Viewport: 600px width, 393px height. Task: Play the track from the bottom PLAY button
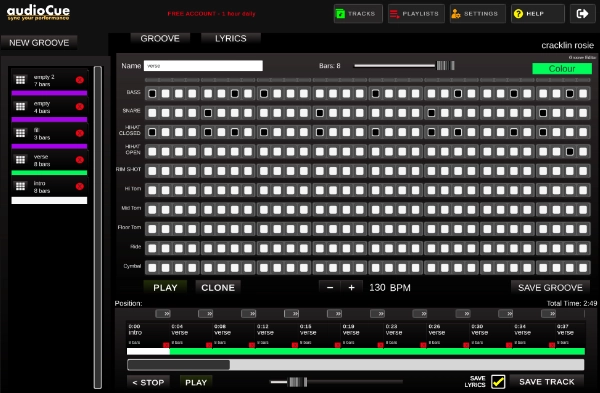(x=196, y=382)
